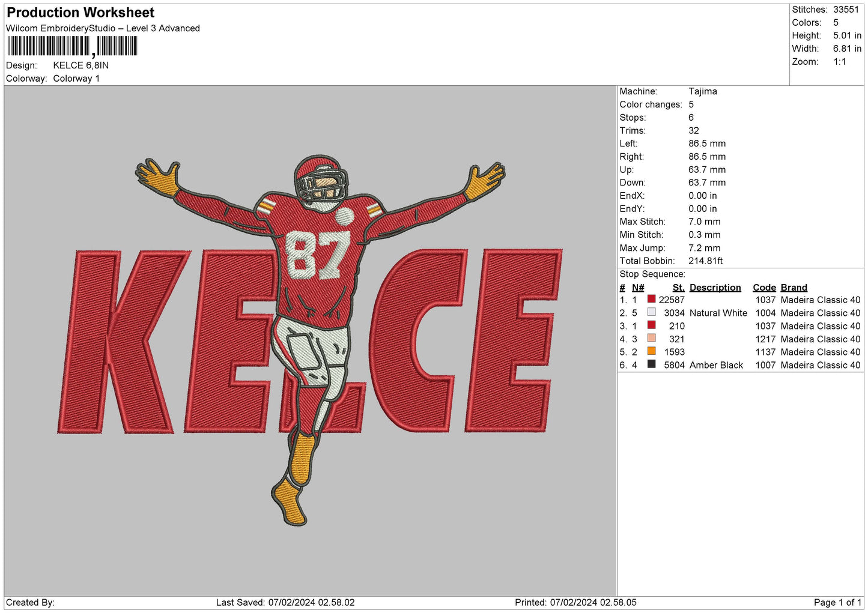Click the 'N#' column header
The image size is (868, 613).
(x=638, y=288)
